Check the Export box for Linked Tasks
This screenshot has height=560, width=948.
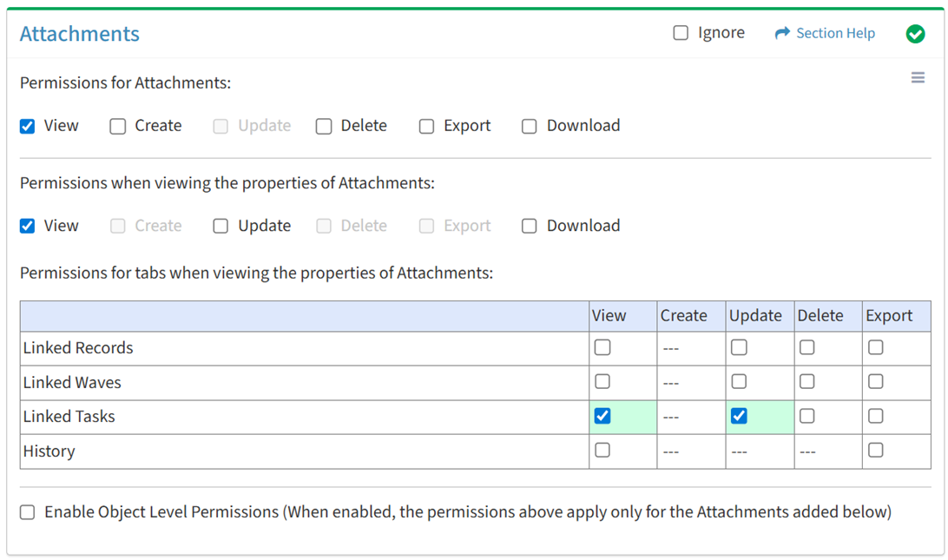[875, 416]
